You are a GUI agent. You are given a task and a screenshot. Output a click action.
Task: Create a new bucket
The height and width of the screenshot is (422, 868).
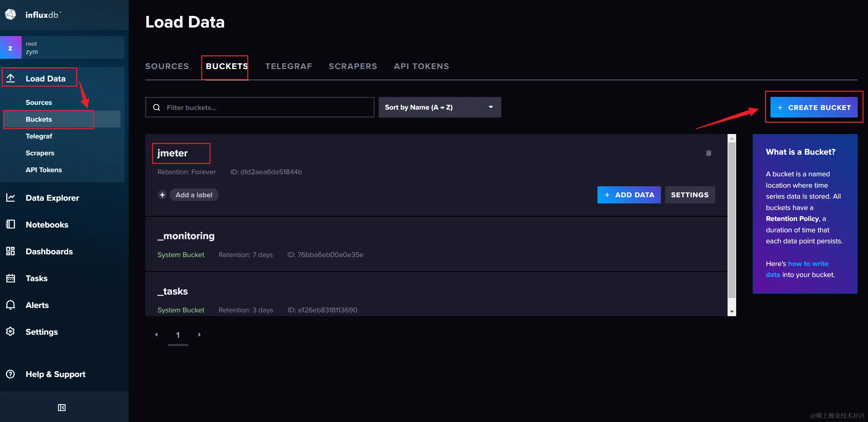(x=814, y=107)
